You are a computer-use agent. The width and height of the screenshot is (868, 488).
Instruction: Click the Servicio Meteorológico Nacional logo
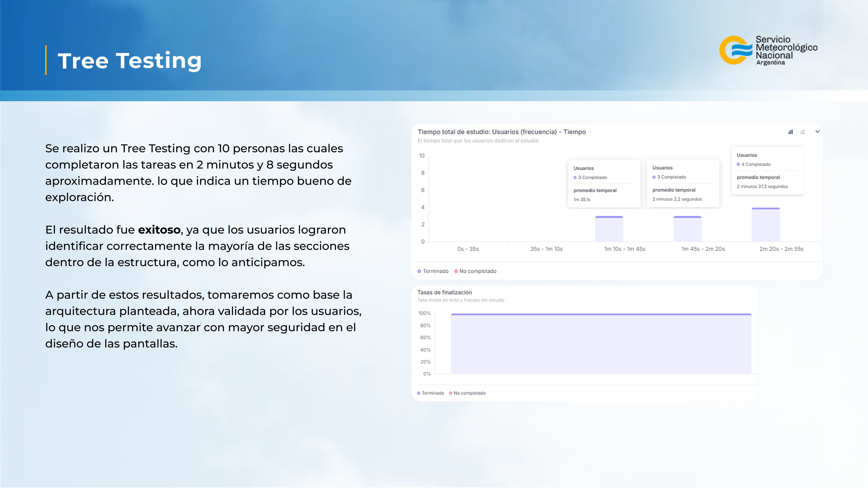click(x=768, y=51)
